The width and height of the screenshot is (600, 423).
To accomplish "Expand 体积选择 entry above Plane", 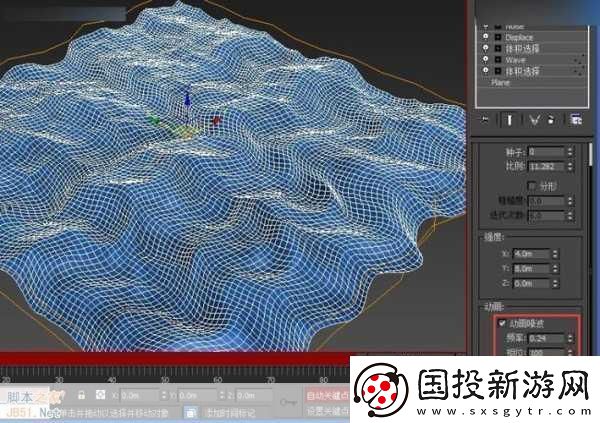I will (x=498, y=71).
